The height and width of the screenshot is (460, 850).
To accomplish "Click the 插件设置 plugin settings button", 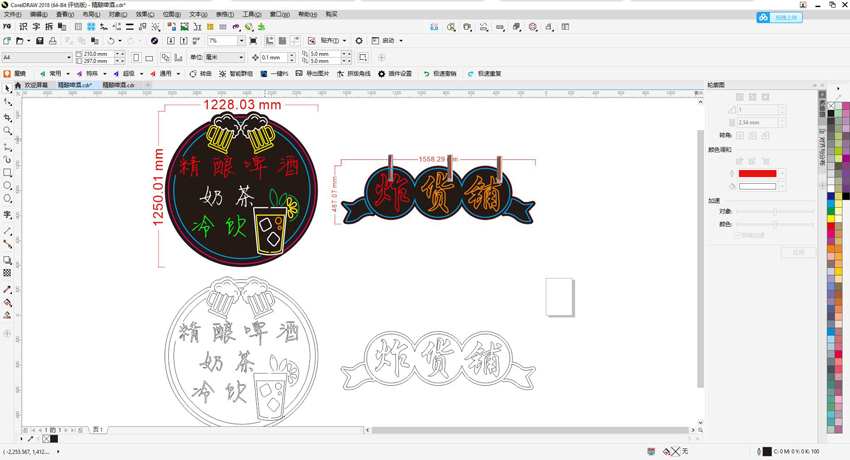I will [395, 74].
